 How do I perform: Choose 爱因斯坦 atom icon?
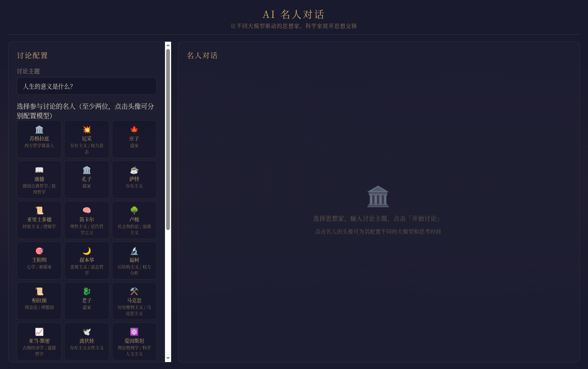pos(134,332)
